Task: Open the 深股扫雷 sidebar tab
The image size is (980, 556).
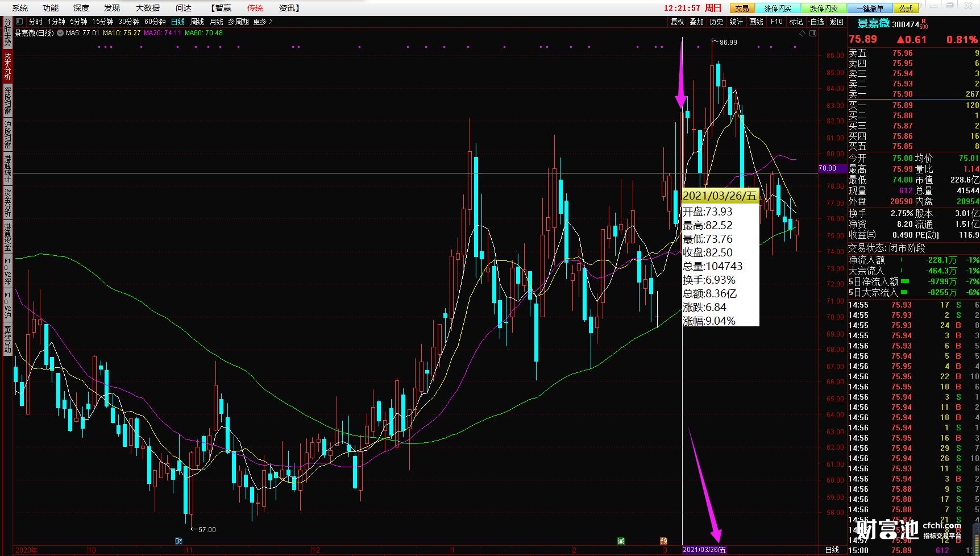Action: (7, 101)
